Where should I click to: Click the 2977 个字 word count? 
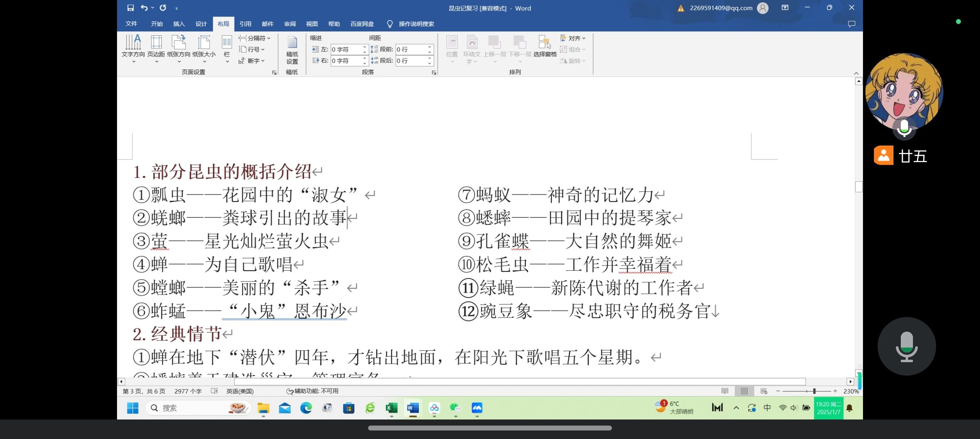click(188, 391)
